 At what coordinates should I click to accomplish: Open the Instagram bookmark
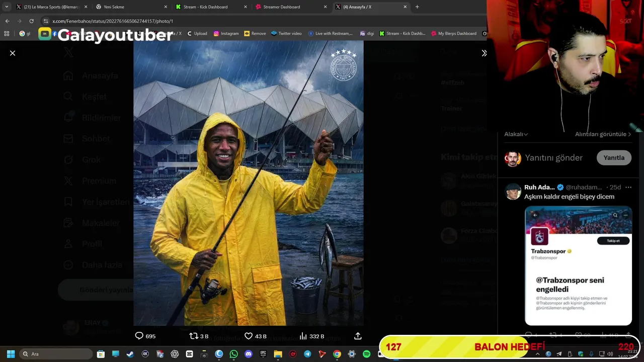226,33
